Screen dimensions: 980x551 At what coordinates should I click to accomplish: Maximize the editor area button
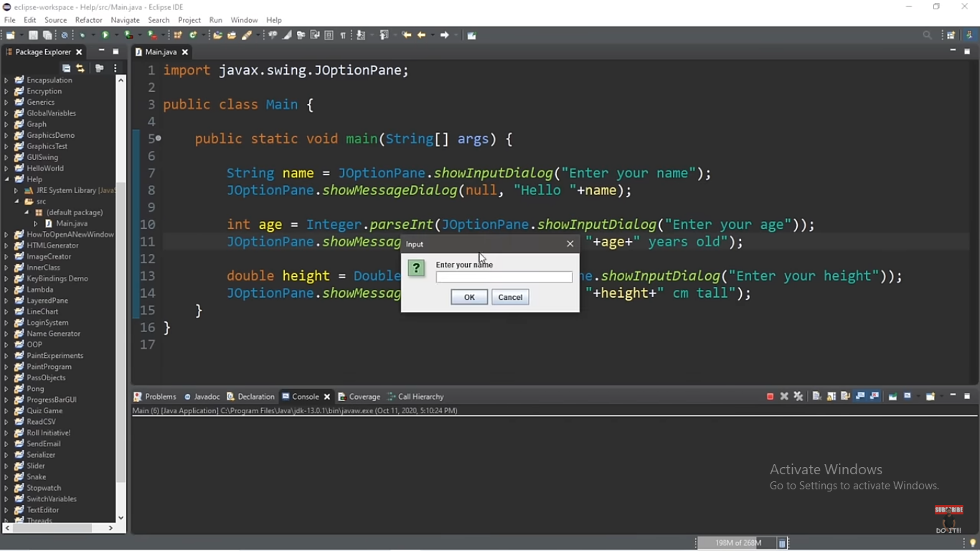point(967,52)
